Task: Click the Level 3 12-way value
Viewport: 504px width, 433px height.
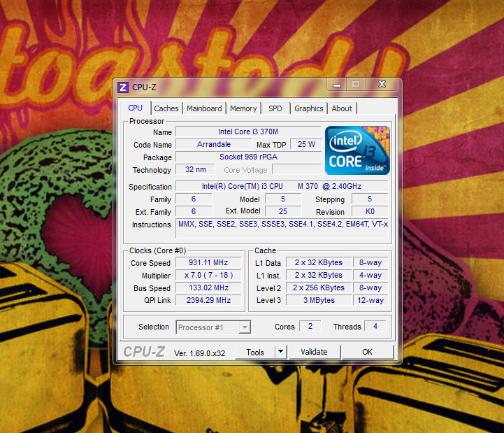Action: (x=370, y=300)
